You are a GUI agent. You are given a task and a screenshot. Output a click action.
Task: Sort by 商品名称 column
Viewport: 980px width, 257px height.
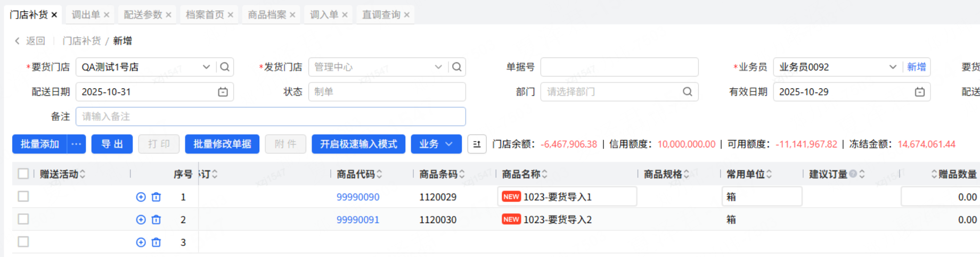tap(544, 174)
